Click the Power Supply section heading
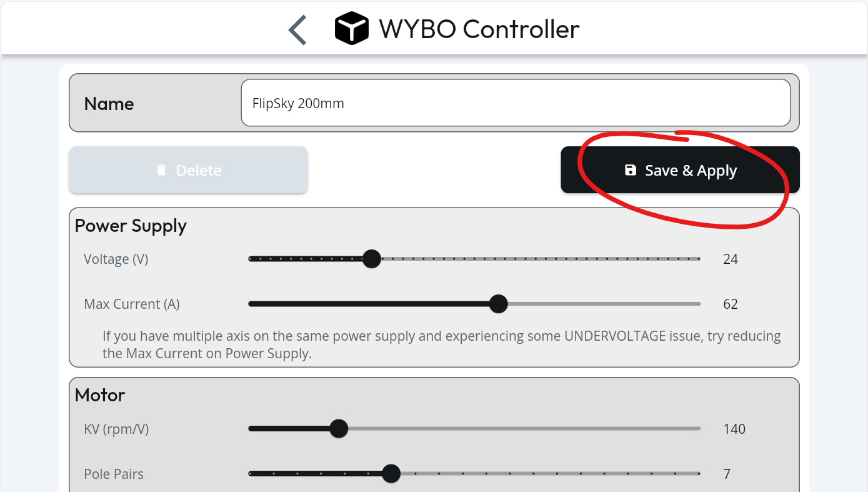 (131, 226)
